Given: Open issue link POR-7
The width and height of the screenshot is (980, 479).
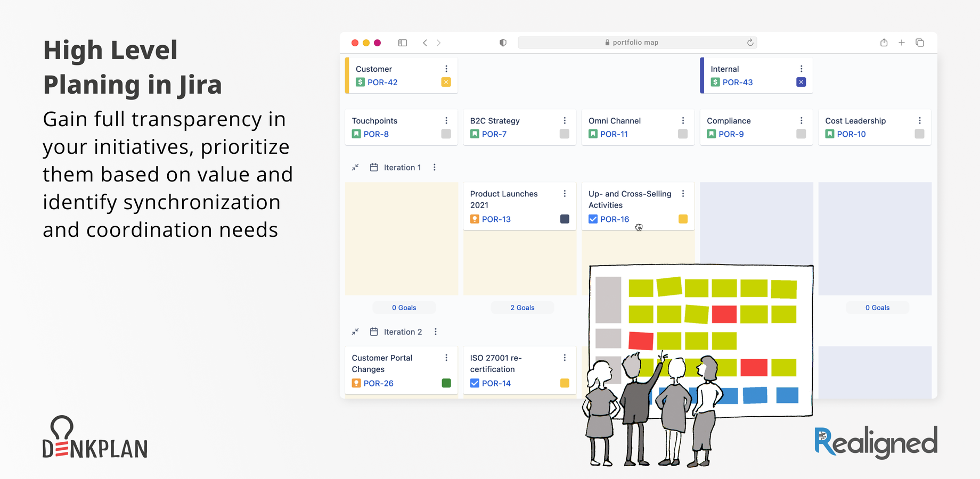Looking at the screenshot, I should coord(494,134).
